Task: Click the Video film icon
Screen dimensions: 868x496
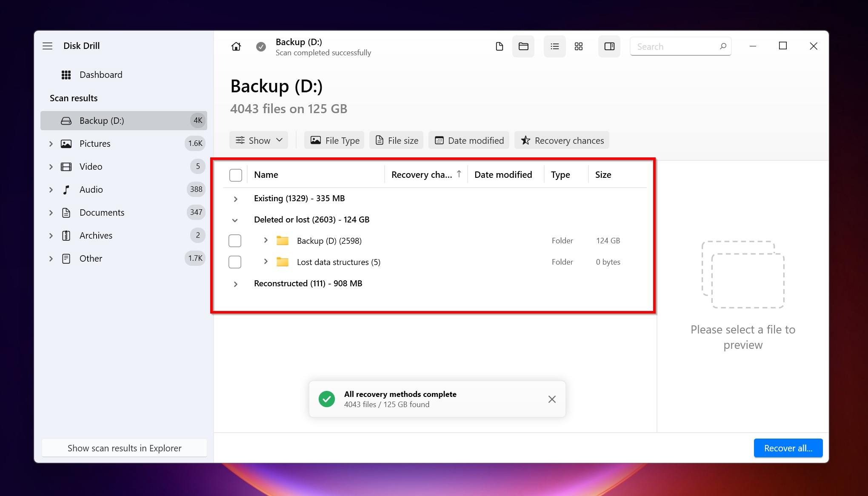Action: 66,167
